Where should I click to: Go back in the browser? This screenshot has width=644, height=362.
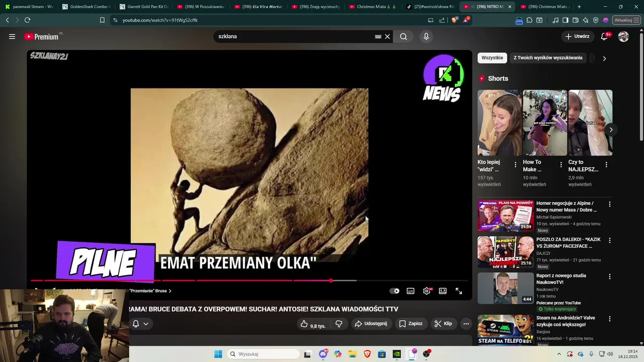(7, 20)
